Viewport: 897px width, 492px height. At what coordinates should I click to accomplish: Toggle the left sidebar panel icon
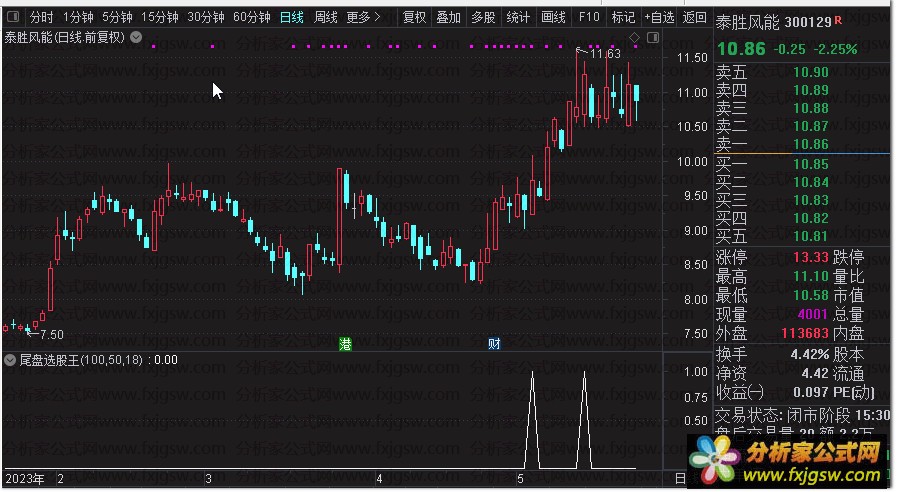point(13,17)
